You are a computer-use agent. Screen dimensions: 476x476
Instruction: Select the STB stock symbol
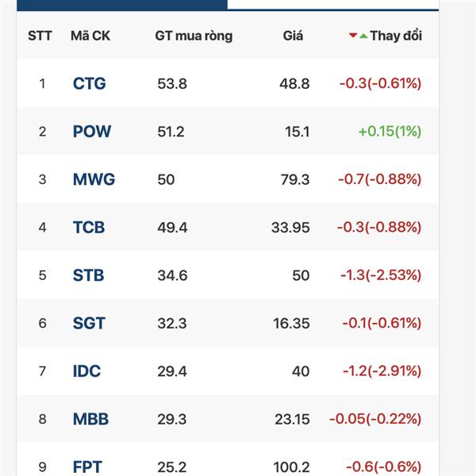88,275
